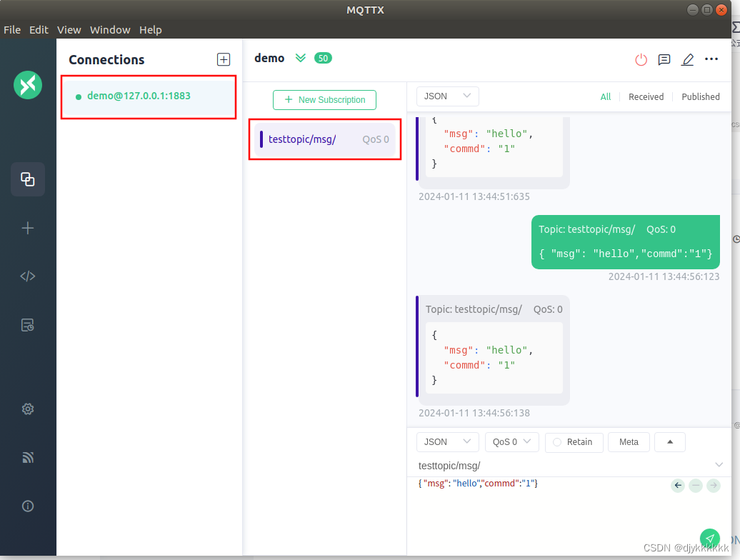Open the Edit menu
Image resolution: width=740 pixels, height=560 pixels.
click(39, 30)
